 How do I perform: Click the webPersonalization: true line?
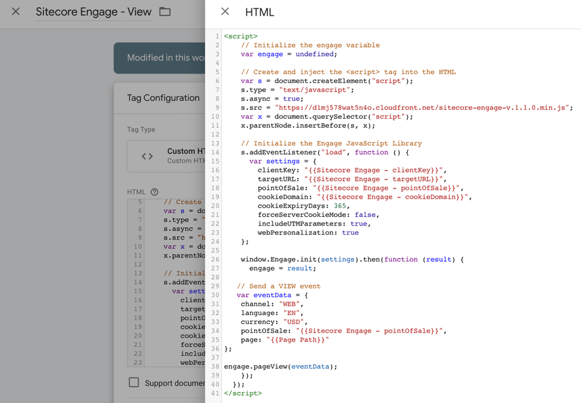308,233
